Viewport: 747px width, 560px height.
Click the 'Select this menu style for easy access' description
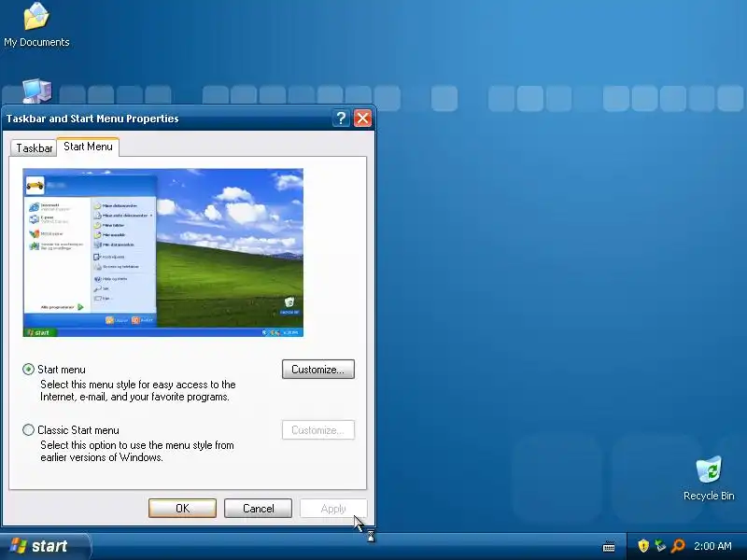137,390
